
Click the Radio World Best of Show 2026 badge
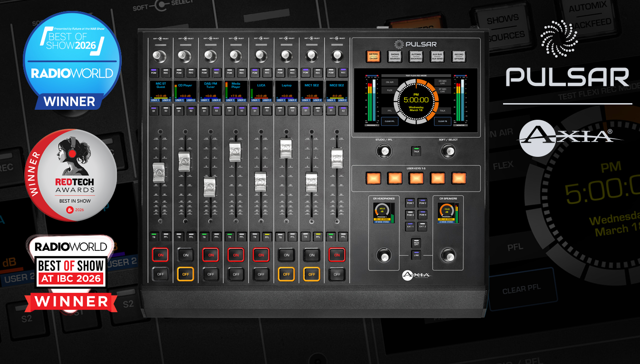point(73,60)
